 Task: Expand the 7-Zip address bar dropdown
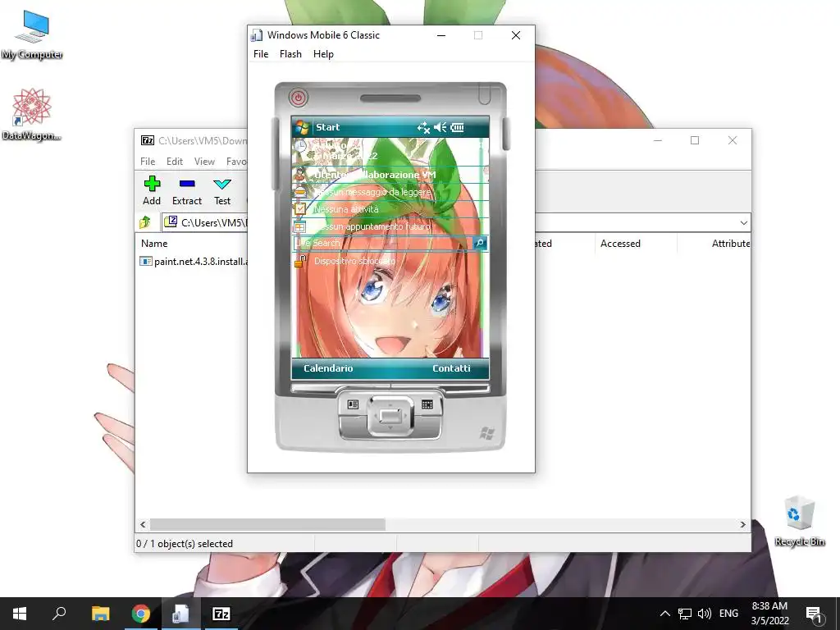pos(743,223)
